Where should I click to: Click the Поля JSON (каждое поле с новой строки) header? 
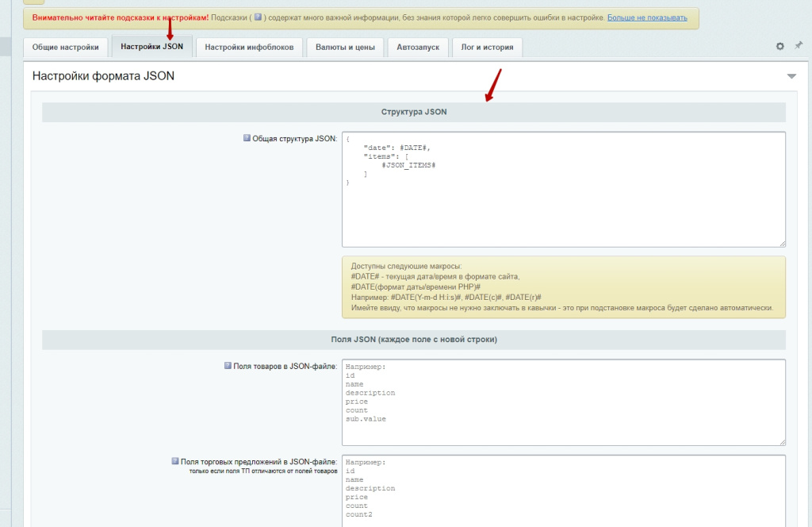414,340
